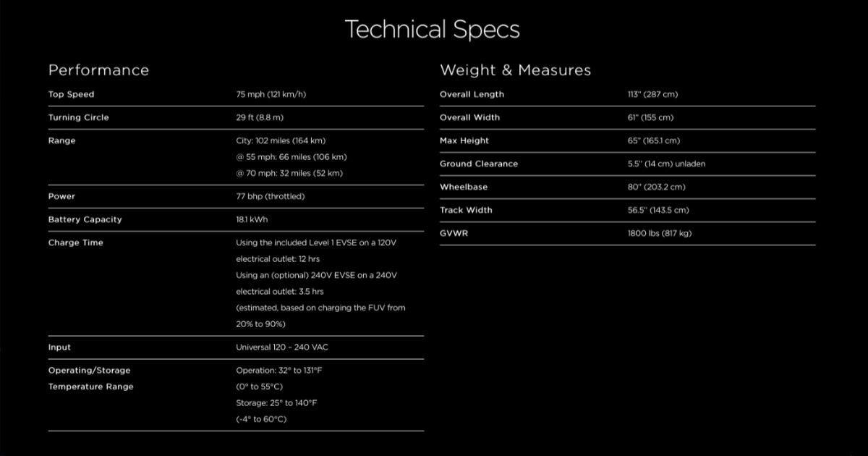Viewport: 868px width, 456px height.
Task: Click the Battery Capacity label
Action: (x=85, y=219)
